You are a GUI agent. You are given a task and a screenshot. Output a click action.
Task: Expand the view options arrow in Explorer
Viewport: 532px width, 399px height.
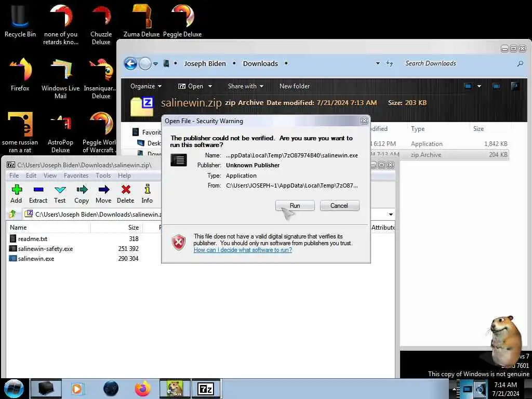point(479,86)
